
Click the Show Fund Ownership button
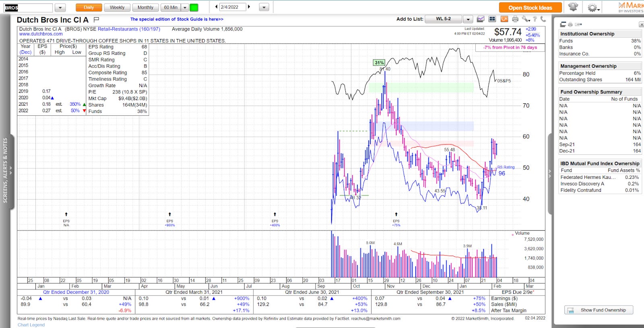(x=599, y=310)
